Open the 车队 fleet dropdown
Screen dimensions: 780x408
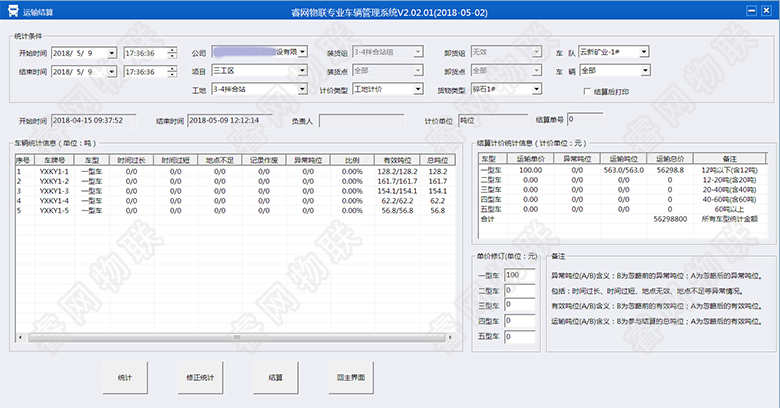(x=644, y=52)
